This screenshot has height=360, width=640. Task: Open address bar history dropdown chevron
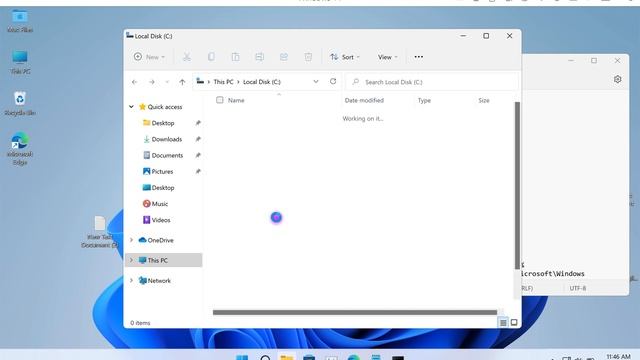point(316,82)
